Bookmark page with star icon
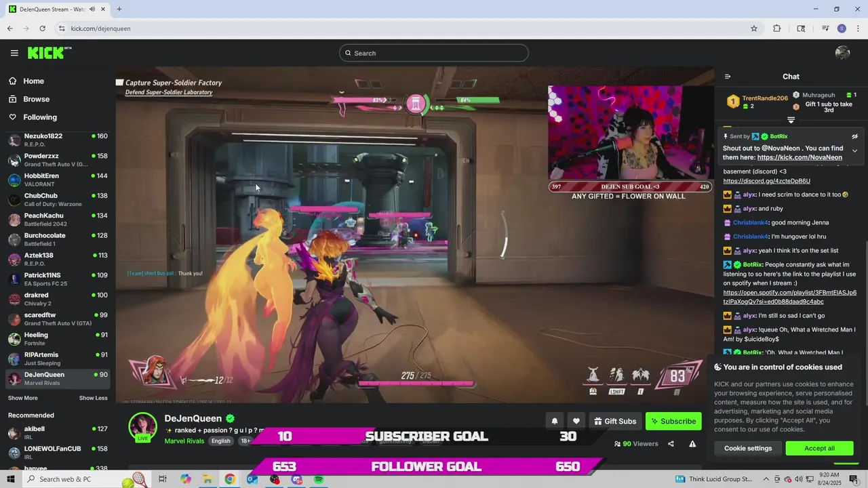868x488 pixels. (x=753, y=28)
